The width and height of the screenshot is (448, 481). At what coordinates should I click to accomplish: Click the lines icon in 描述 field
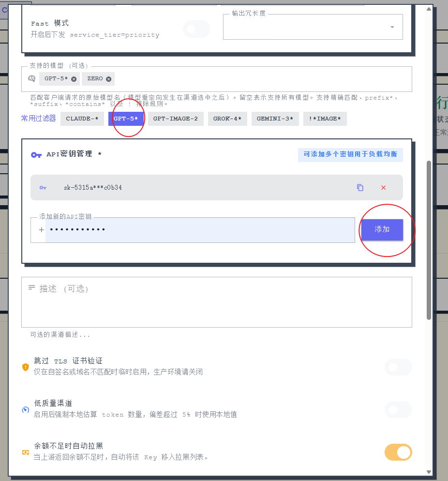point(31,287)
